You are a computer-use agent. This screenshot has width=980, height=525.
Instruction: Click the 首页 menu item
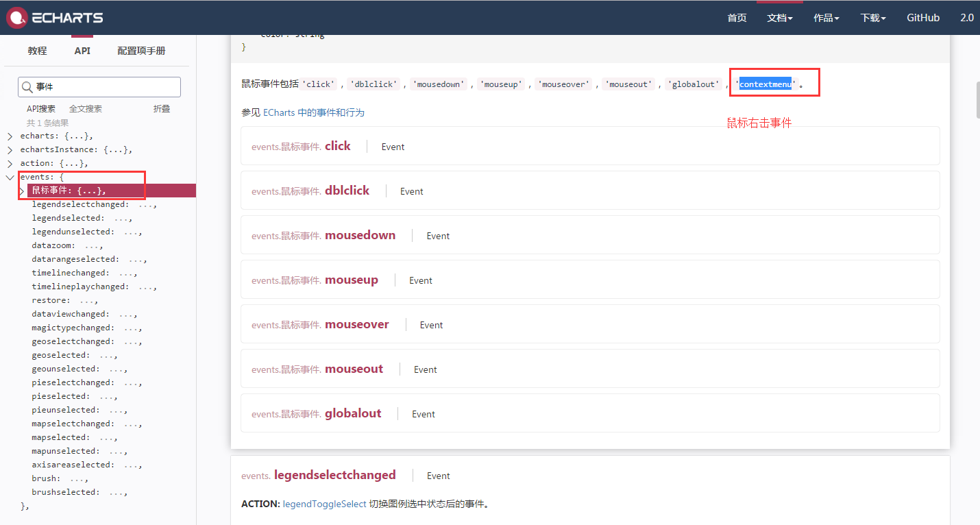pyautogui.click(x=737, y=18)
